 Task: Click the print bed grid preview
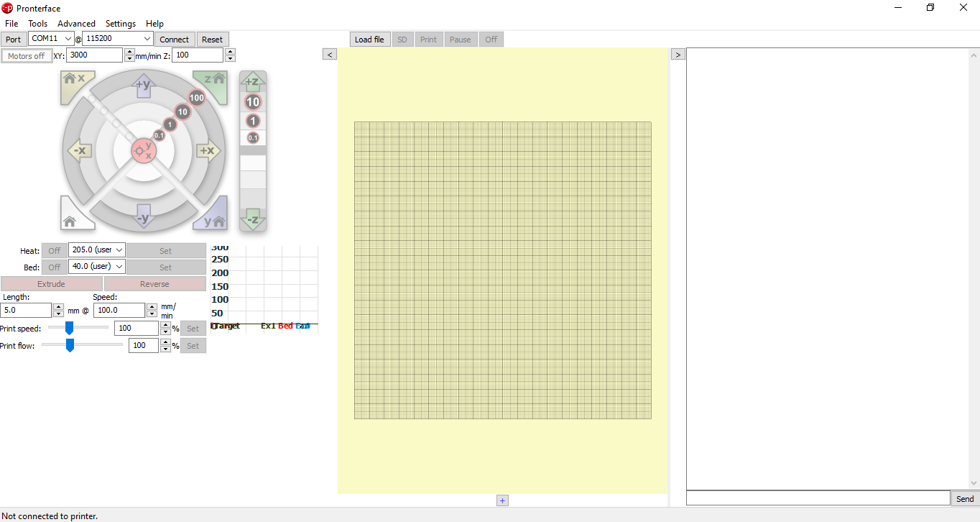503,270
